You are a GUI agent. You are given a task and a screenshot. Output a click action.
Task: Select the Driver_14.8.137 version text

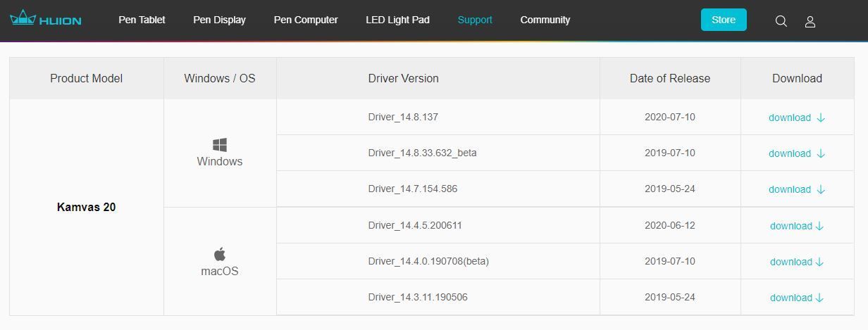[x=403, y=117]
